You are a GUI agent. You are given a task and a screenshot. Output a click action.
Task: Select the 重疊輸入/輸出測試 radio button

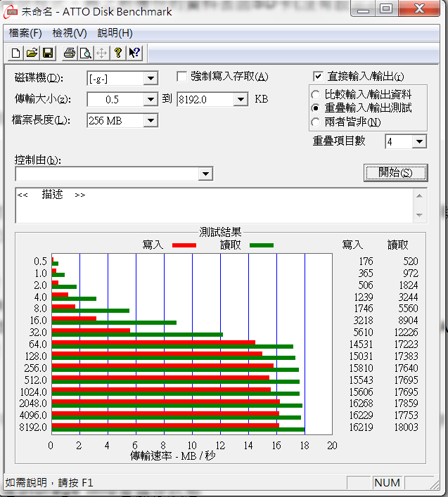316,108
